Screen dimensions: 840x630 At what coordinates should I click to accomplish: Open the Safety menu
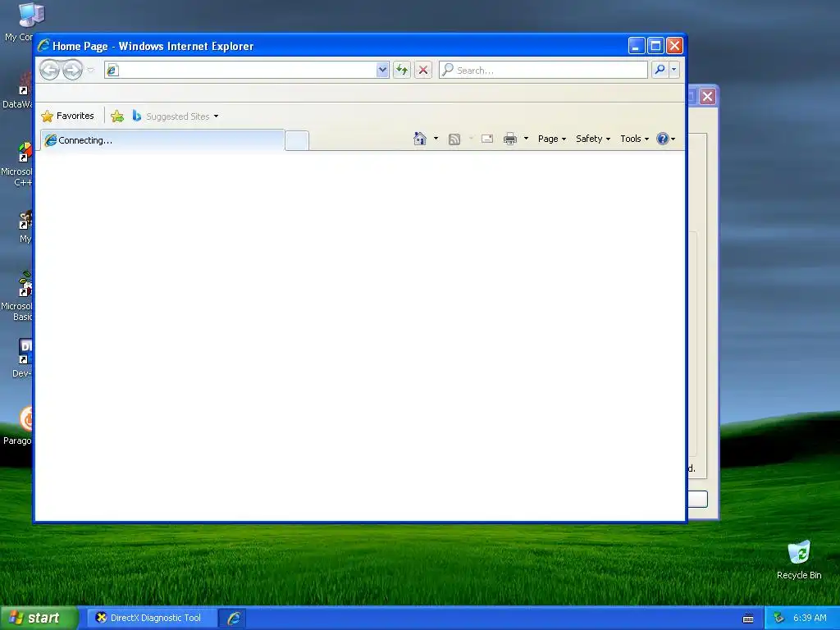coord(593,139)
